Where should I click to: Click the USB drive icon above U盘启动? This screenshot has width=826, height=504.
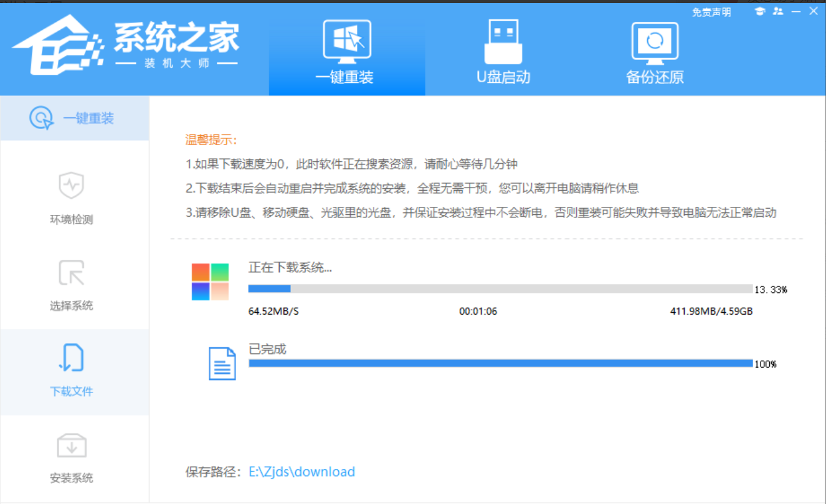pos(503,42)
